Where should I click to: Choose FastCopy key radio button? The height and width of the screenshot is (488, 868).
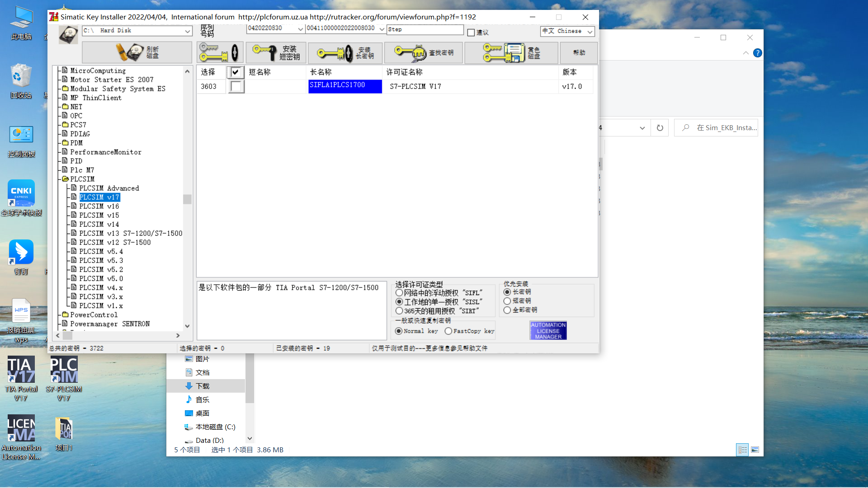pyautogui.click(x=448, y=331)
